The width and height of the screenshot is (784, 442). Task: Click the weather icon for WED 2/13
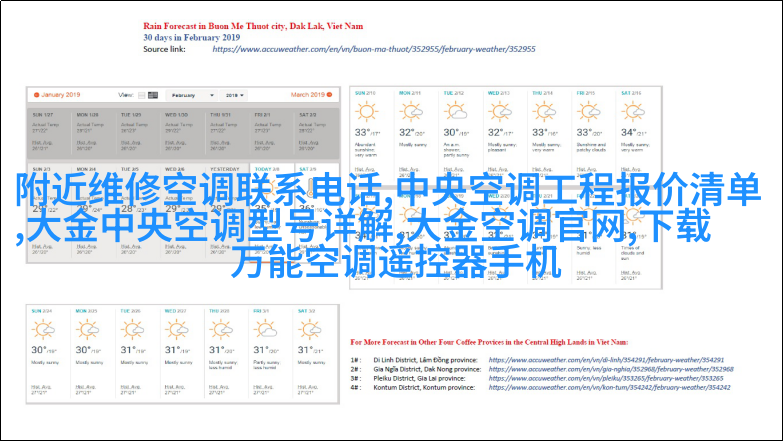500,112
